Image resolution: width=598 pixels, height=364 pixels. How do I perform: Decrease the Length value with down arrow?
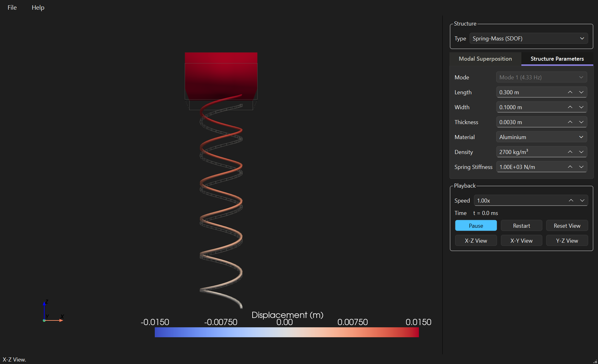pyautogui.click(x=581, y=92)
